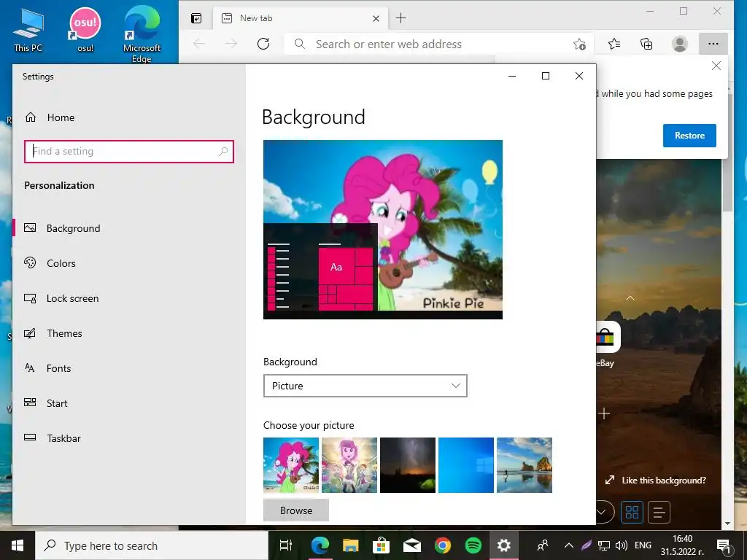This screenshot has height=560, width=747.
Task: Open ENG language switcher in taskbar
Action: [x=643, y=545]
